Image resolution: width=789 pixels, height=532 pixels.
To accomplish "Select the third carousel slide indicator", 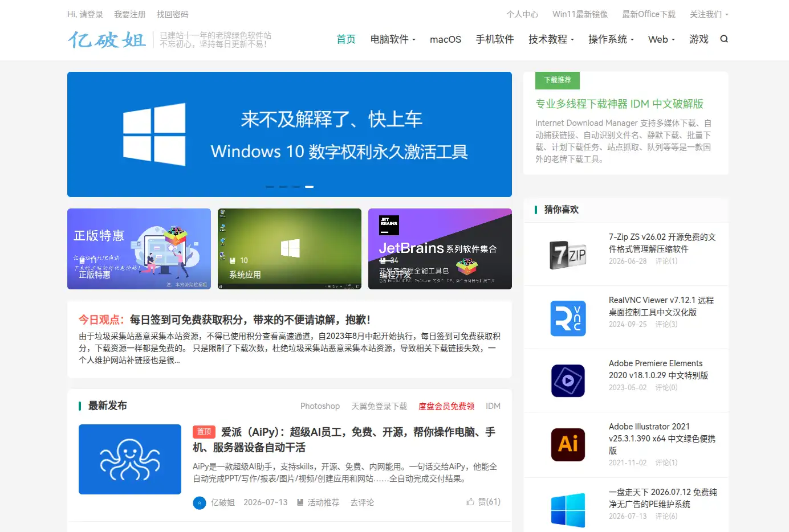I will (296, 187).
